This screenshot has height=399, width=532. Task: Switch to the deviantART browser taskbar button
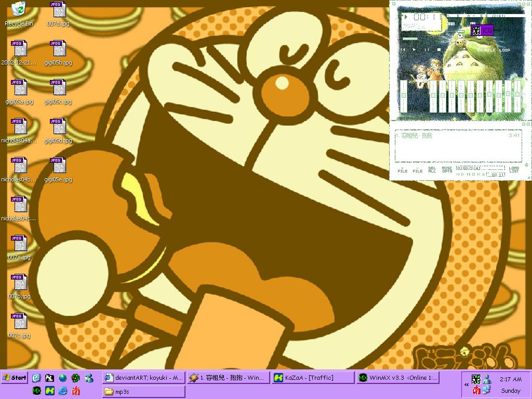click(x=143, y=378)
